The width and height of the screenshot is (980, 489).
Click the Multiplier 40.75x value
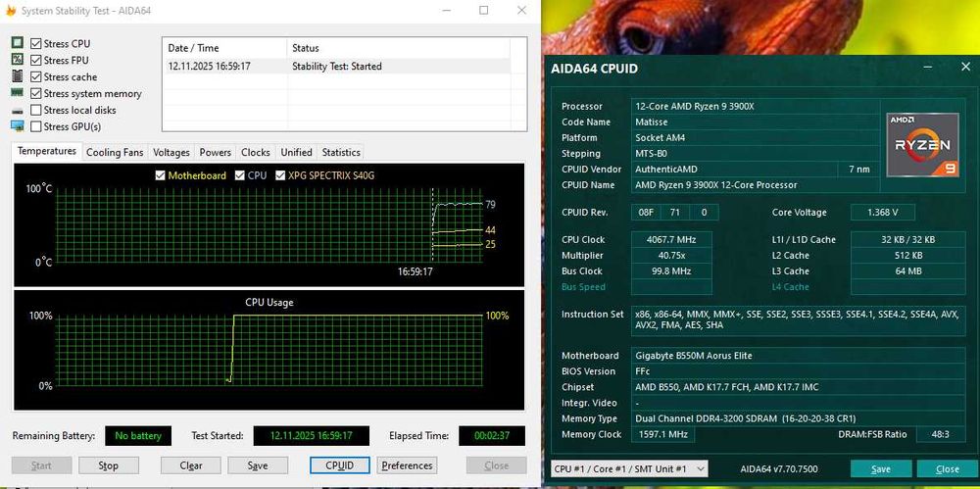point(671,255)
